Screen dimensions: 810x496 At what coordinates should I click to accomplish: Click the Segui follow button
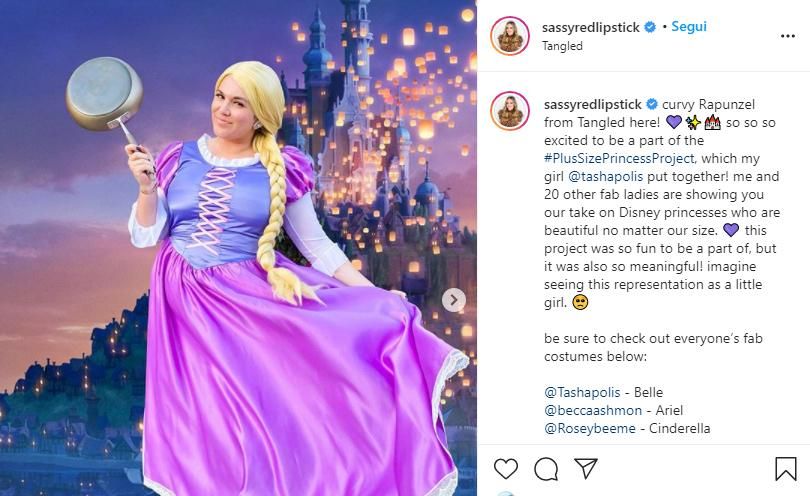click(x=689, y=26)
